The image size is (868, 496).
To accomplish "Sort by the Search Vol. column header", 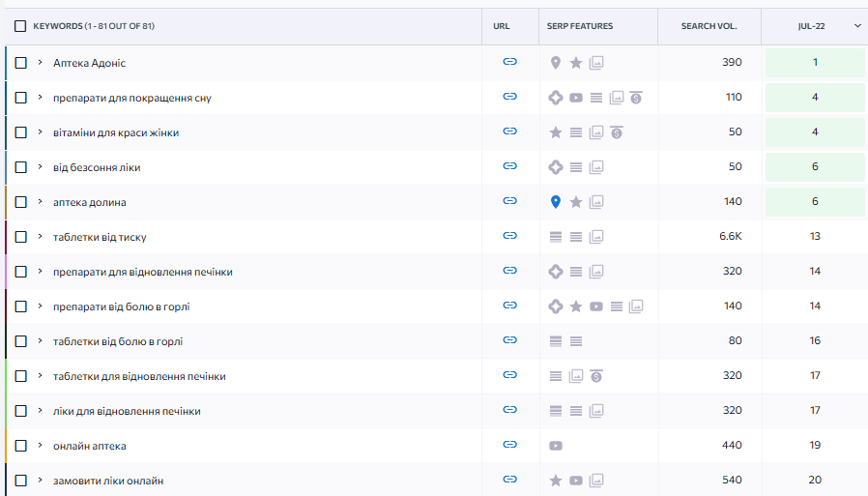I will [x=709, y=26].
